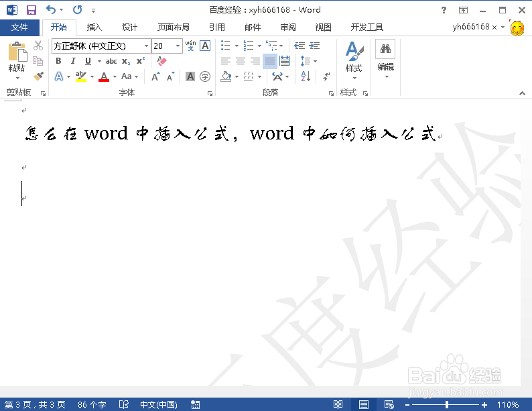Open the 样式 Styles gallery button

[354, 60]
